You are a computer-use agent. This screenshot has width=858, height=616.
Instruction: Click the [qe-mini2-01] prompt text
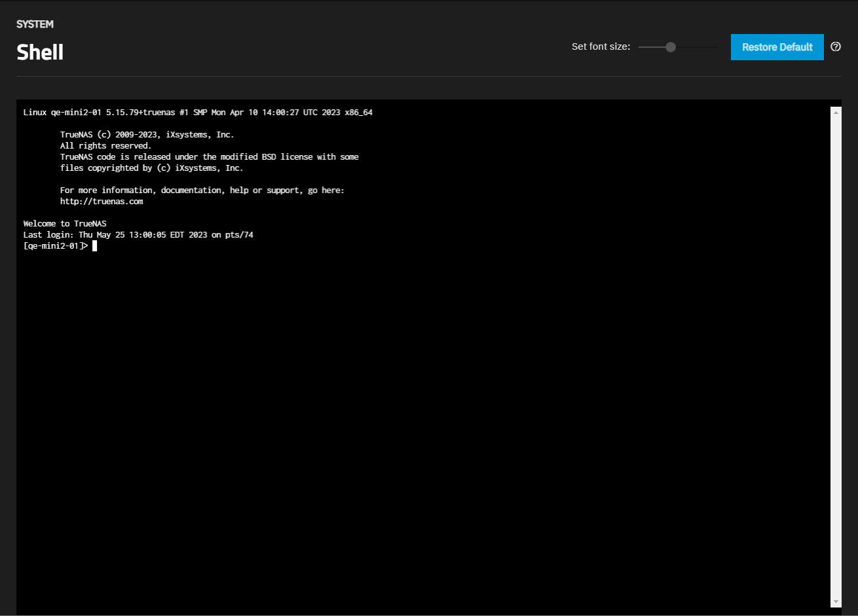[x=55, y=246]
